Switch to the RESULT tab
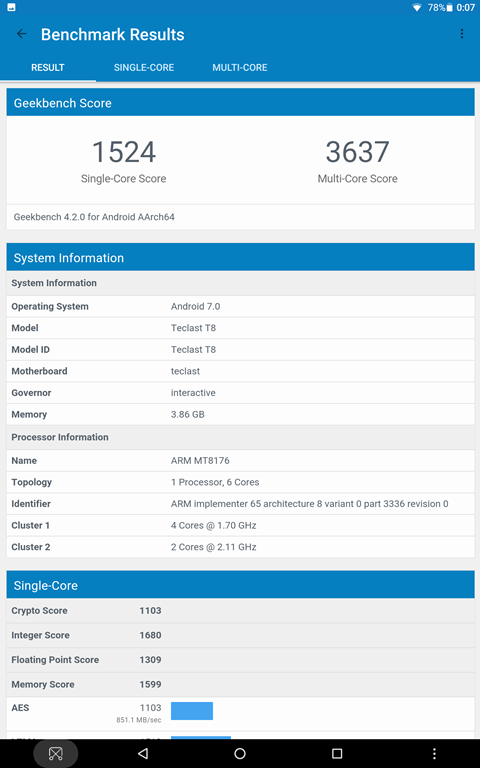Screen dimensions: 480x768 point(48,68)
